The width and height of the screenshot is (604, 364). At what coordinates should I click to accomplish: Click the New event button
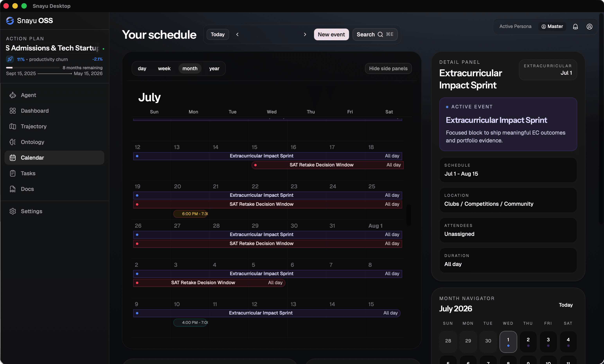point(331,35)
